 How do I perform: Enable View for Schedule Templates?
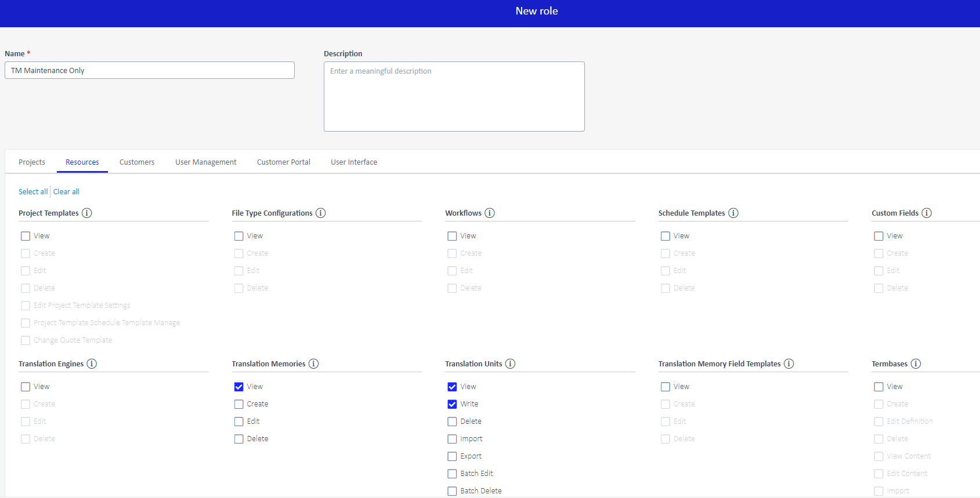click(x=666, y=236)
